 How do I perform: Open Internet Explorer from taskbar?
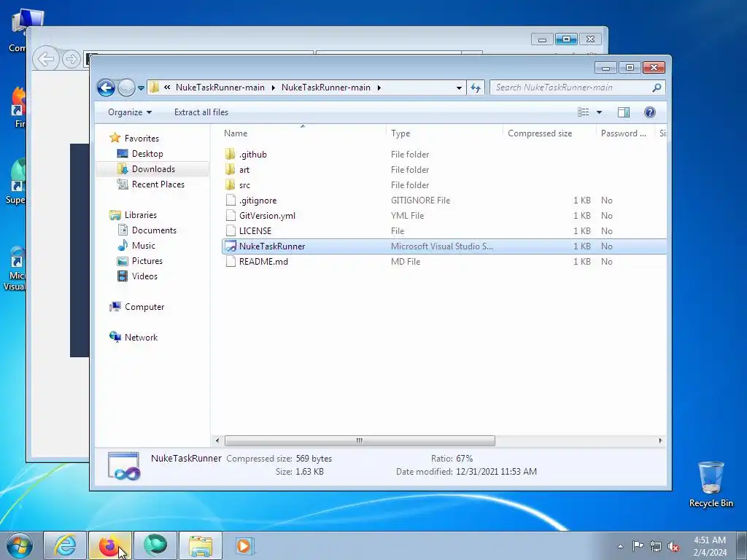pos(65,545)
